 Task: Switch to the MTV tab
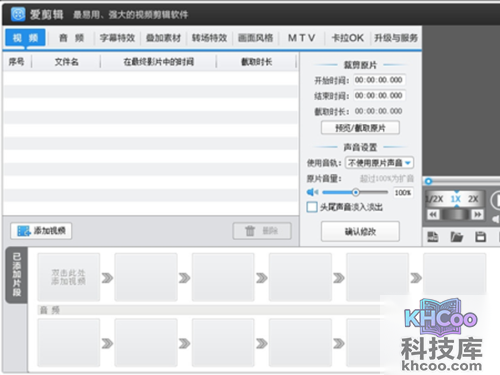(301, 38)
